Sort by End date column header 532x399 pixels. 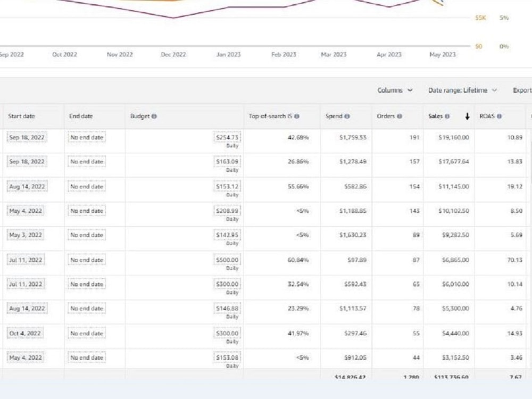[x=81, y=116]
